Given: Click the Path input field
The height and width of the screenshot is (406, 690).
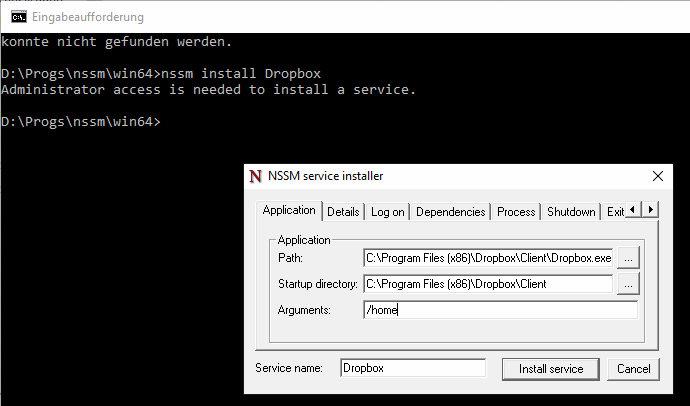Looking at the screenshot, I should 488,258.
